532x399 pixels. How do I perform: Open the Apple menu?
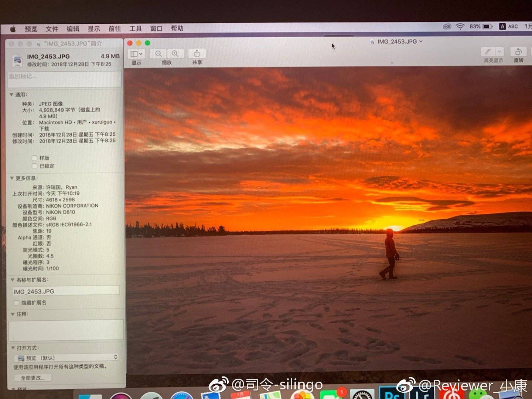(x=13, y=29)
